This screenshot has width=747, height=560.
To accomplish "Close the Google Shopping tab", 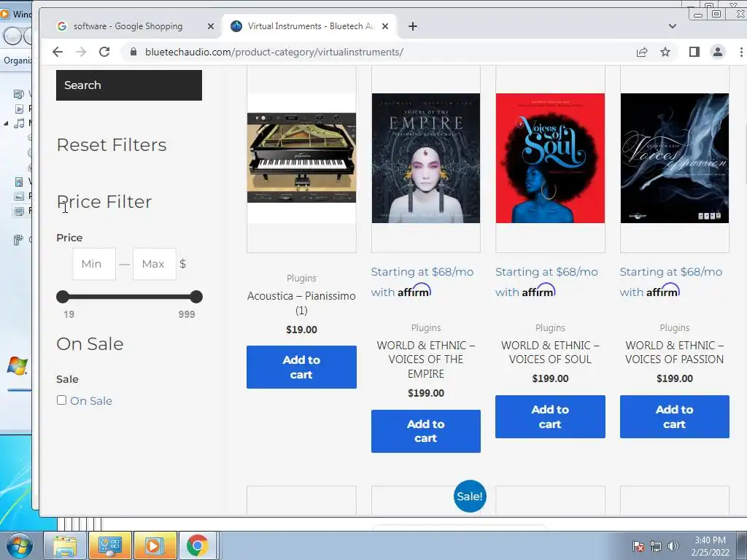I will pos(211,26).
